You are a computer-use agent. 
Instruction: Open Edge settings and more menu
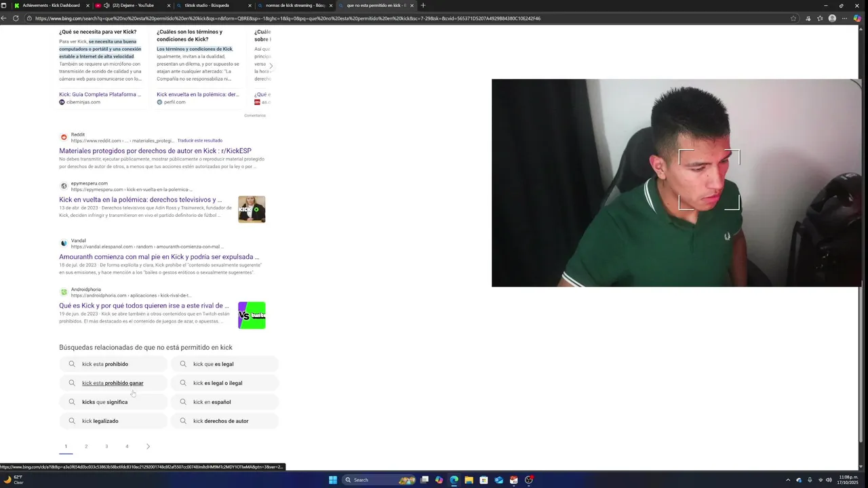click(x=845, y=18)
